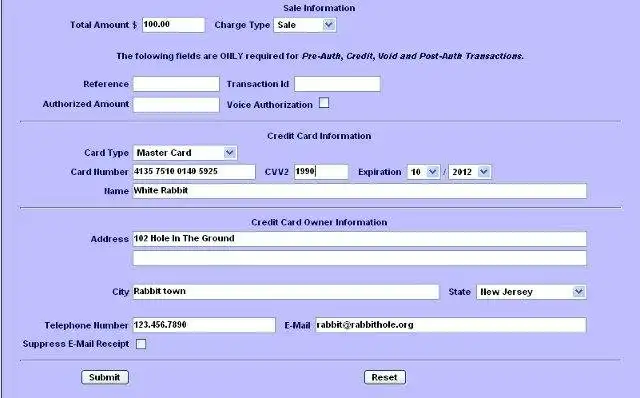The width and height of the screenshot is (640, 398).
Task: Open the State dropdown
Action: (531, 292)
